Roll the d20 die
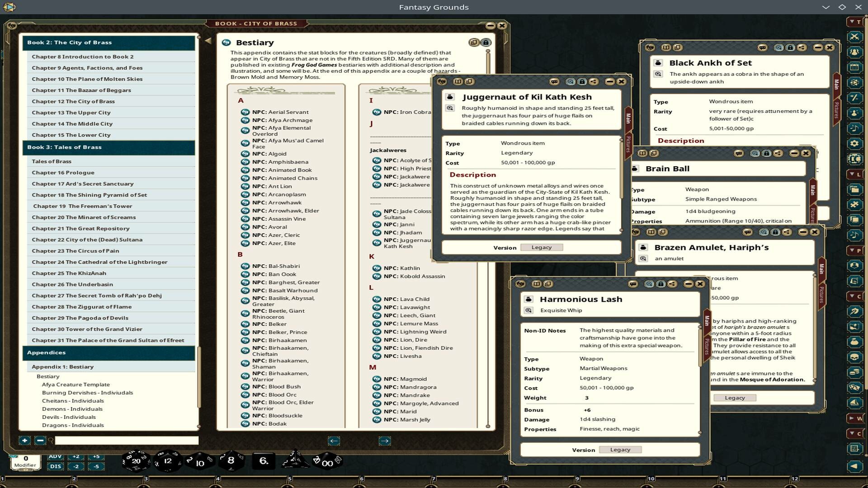This screenshot has width=868, height=488. [x=136, y=461]
